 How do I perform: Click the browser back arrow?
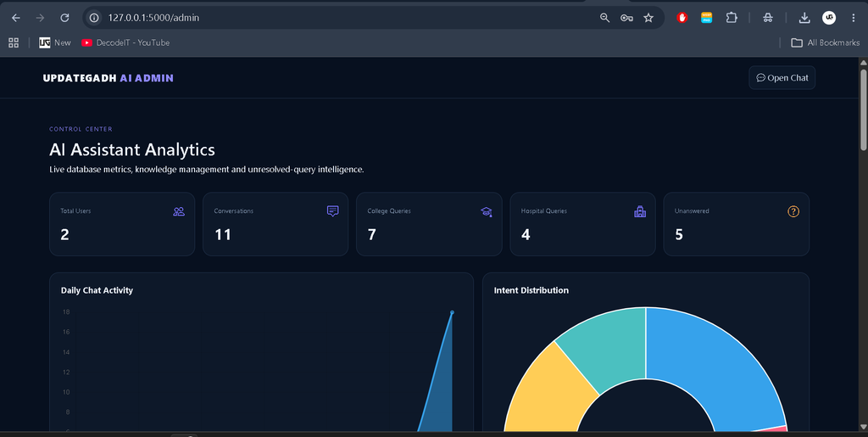point(16,18)
